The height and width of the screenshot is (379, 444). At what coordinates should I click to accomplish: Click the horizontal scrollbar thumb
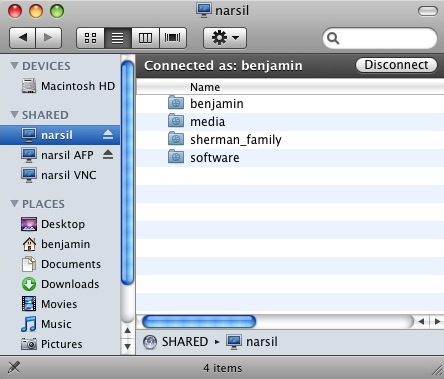pos(199,322)
